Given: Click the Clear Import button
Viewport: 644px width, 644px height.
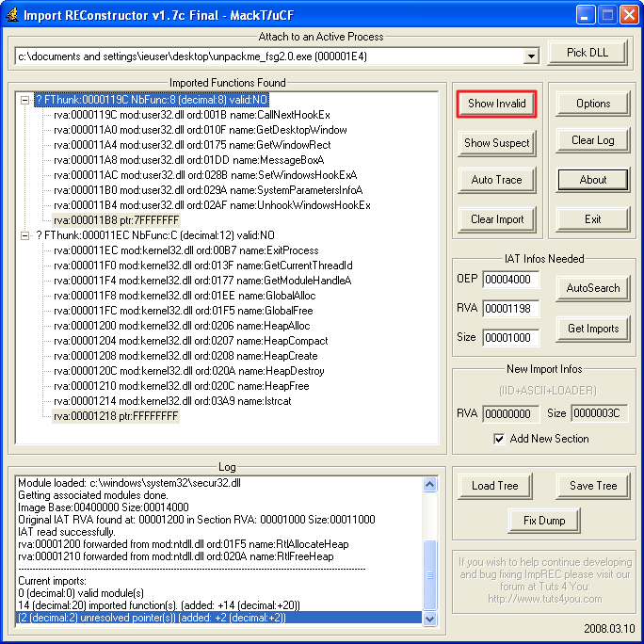Looking at the screenshot, I should (x=496, y=219).
